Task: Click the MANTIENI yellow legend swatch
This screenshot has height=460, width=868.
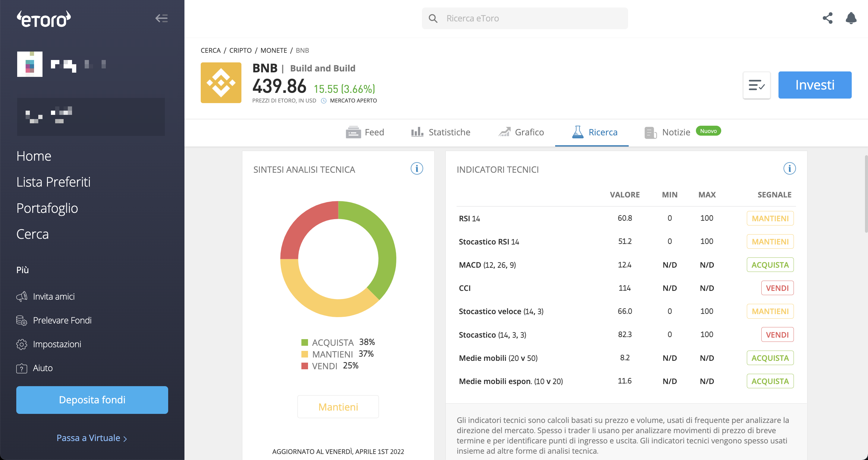Action: [305, 354]
